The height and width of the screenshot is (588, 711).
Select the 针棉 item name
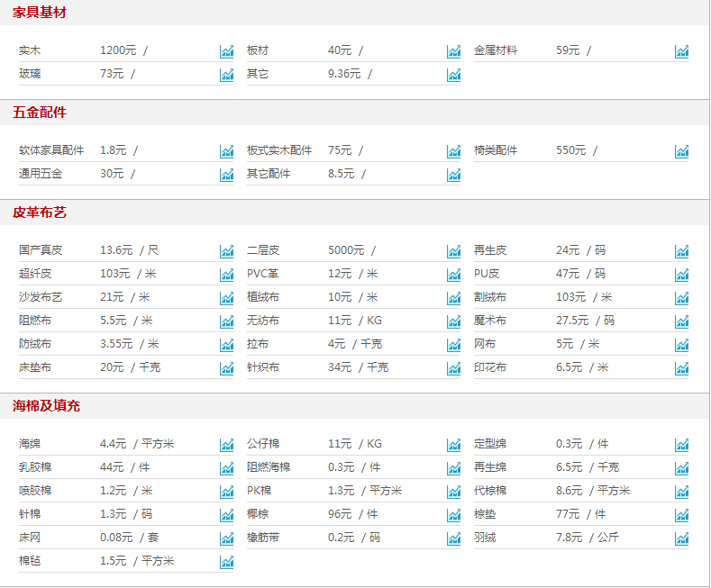[x=30, y=514]
